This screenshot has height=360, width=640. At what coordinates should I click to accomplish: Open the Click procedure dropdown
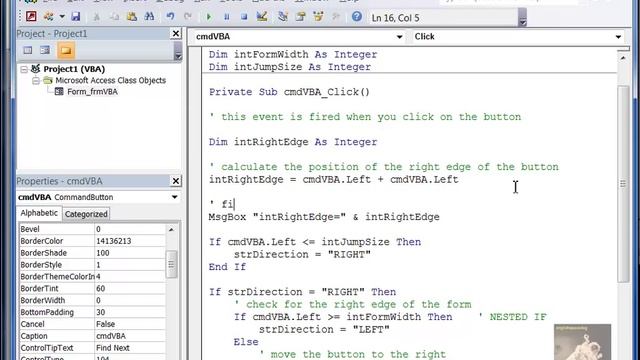coord(618,37)
